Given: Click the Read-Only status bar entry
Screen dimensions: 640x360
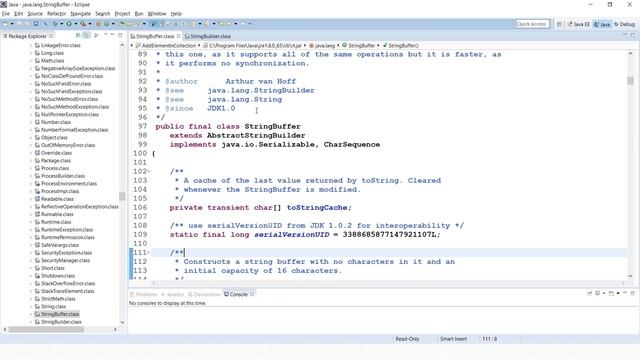Looking at the screenshot, I should click(x=407, y=339).
